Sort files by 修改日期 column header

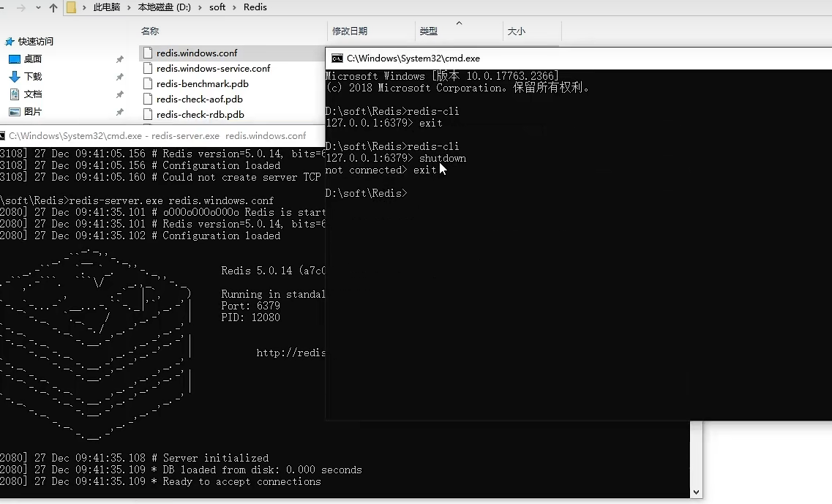click(350, 31)
